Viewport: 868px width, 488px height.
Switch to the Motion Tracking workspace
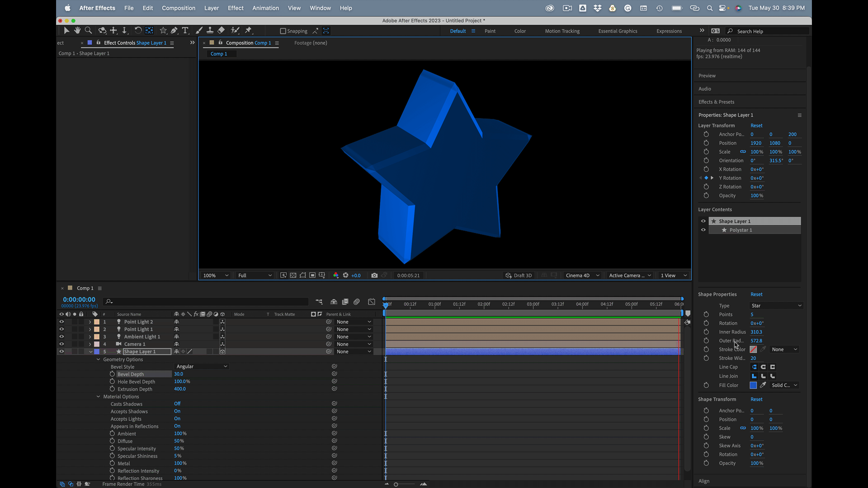(562, 31)
